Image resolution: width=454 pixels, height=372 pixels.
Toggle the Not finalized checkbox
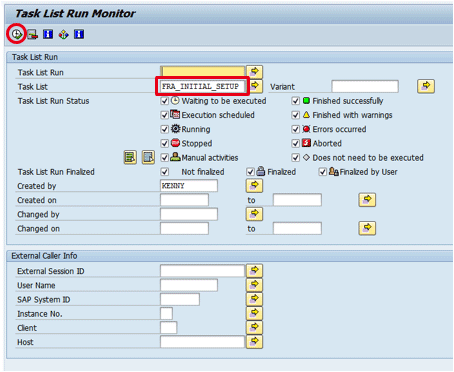(165, 172)
